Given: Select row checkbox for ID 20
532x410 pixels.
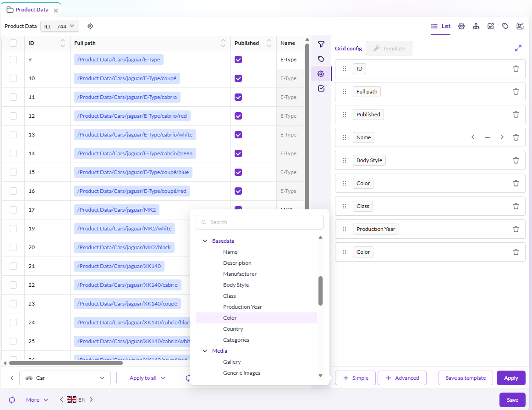Looking at the screenshot, I should pyautogui.click(x=13, y=247).
